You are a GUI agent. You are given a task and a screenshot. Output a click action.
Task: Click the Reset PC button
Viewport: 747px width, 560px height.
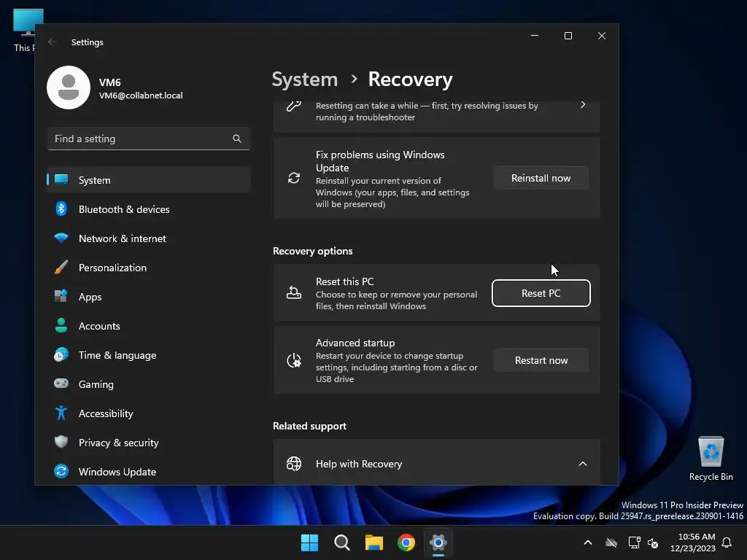point(541,293)
